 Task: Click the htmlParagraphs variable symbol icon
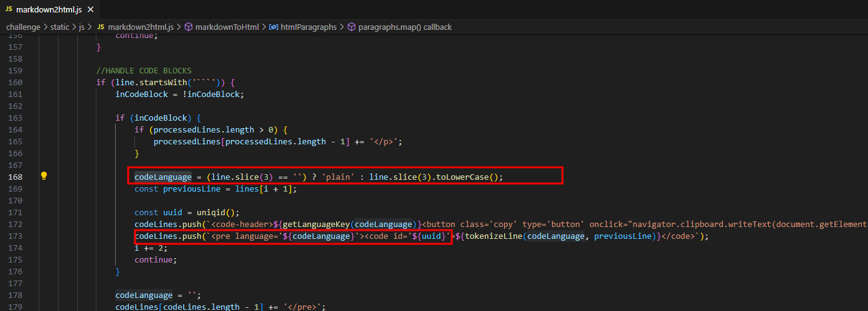click(x=273, y=27)
